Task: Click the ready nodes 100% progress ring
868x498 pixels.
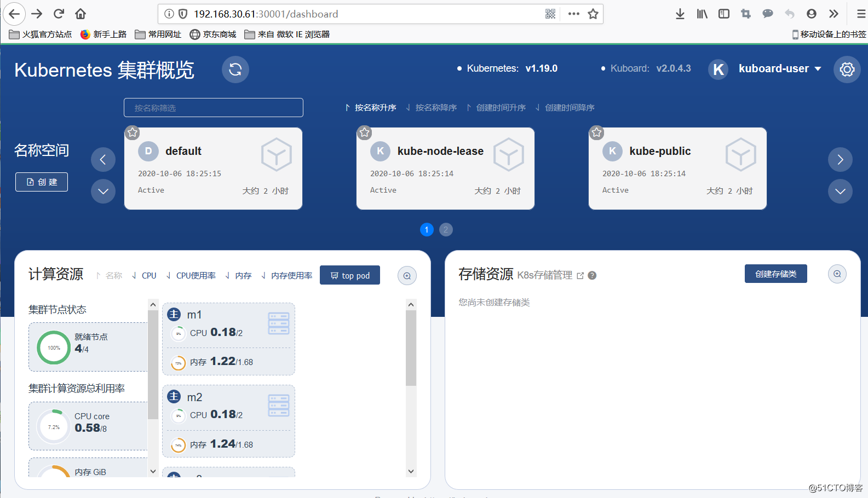Action: [54, 348]
